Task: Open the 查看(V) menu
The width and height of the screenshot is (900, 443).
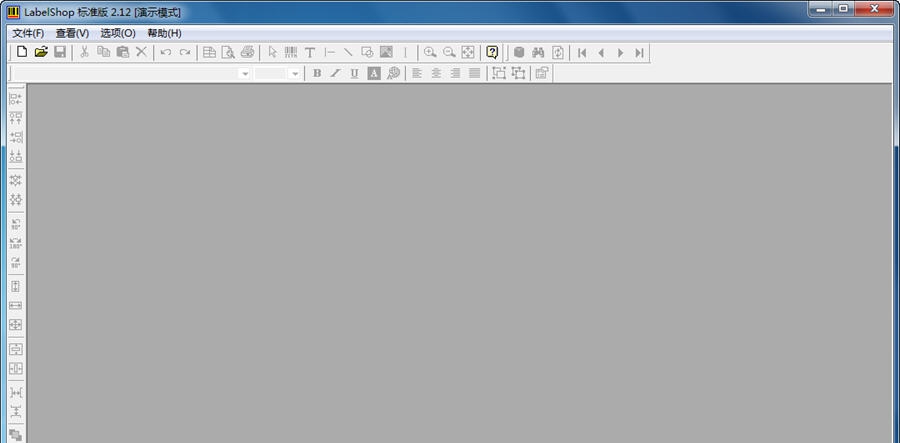Action: 72,33
